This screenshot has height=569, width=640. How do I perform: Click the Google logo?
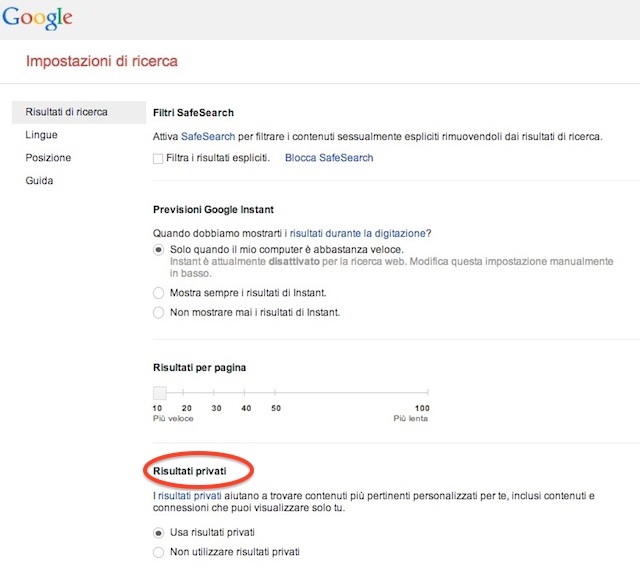point(36,19)
